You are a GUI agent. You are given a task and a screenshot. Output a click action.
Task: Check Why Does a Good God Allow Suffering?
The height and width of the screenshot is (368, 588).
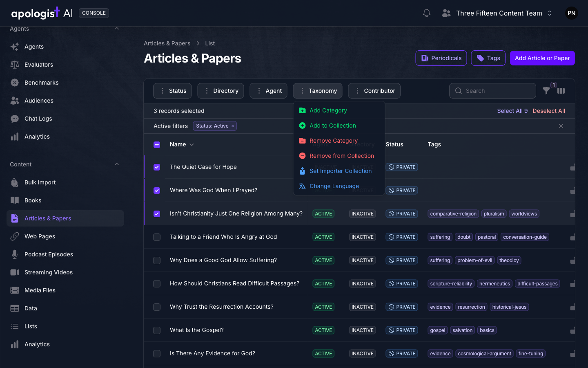point(157,260)
